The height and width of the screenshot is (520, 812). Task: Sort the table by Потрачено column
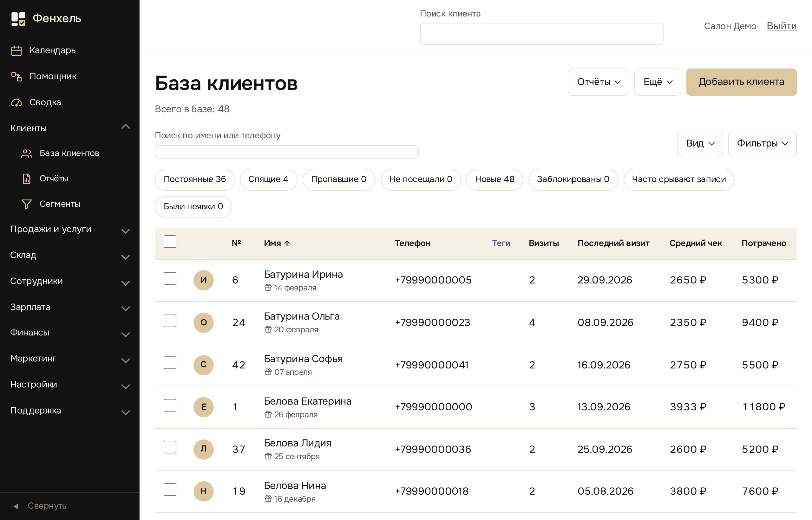coord(764,243)
